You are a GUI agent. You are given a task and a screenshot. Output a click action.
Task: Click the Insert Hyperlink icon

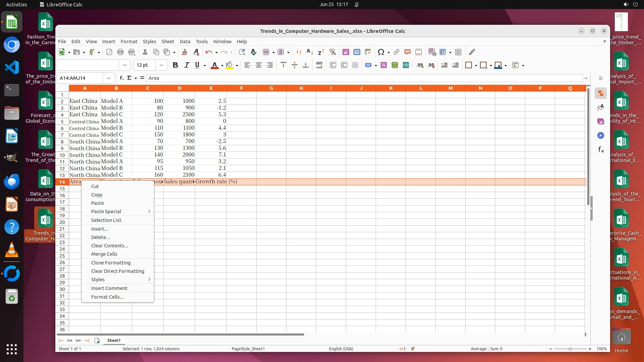point(396,52)
